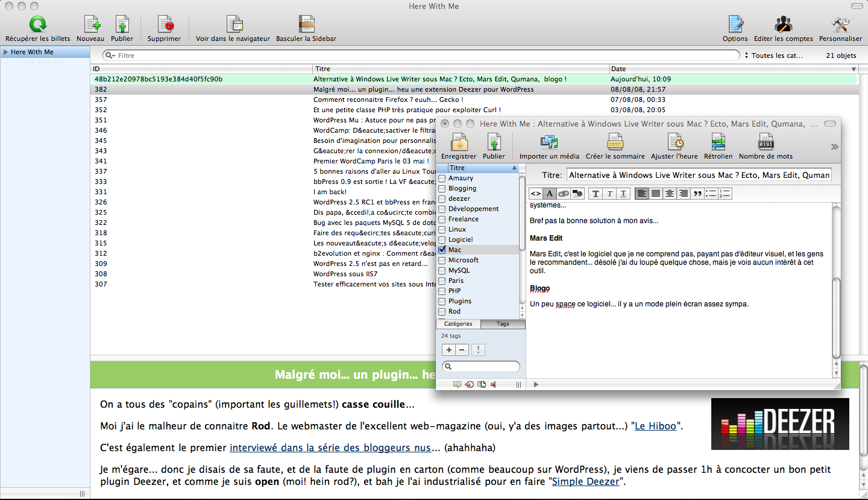The height and width of the screenshot is (500, 868).
Task: Select post row with ID 357
Action: point(473,100)
